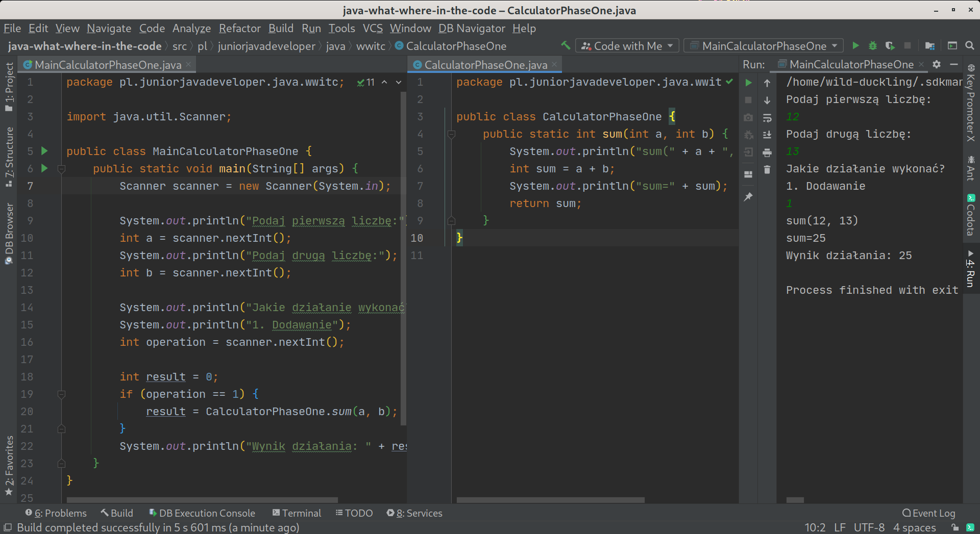This screenshot has height=534, width=980.
Task: Clear all console output with the trash icon
Action: [767, 170]
